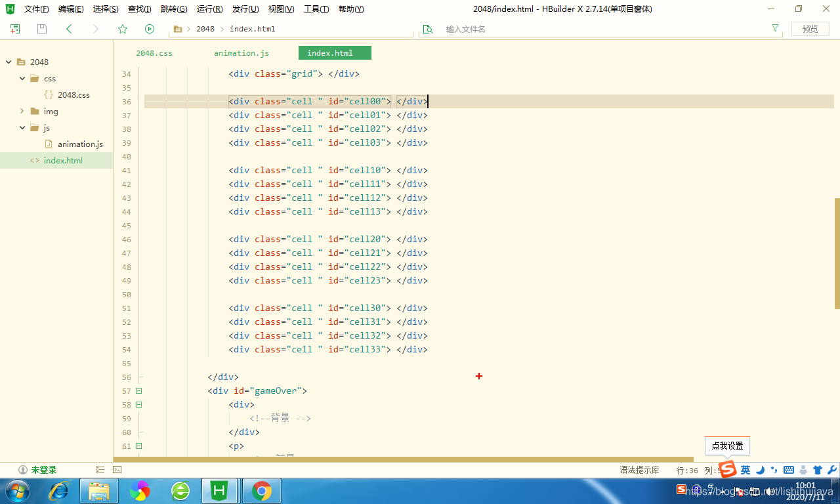Switch to the animation.js tab
Image resolution: width=840 pixels, height=504 pixels.
pyautogui.click(x=241, y=53)
